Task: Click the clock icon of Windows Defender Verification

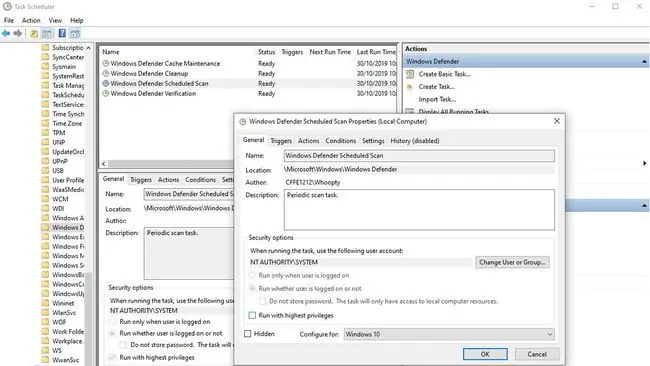Action: click(x=106, y=93)
